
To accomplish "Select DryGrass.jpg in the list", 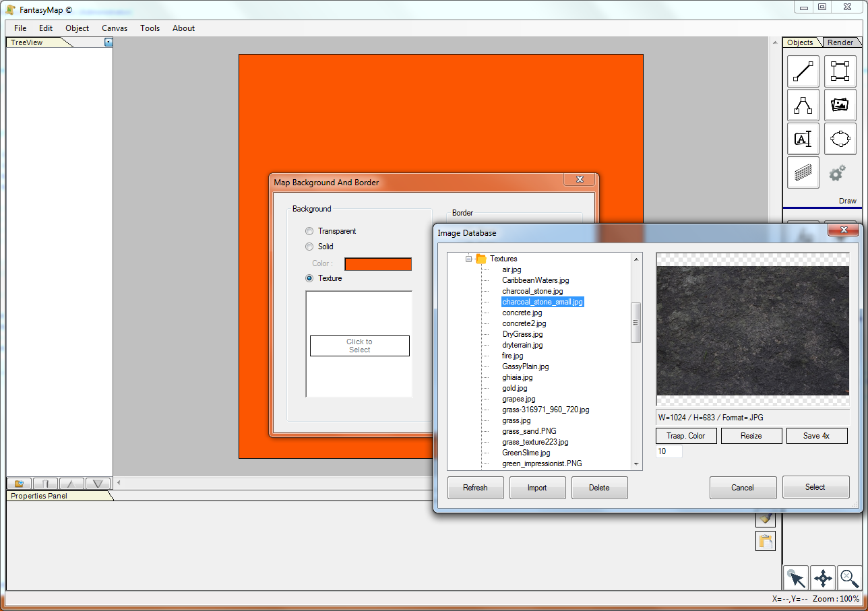I will point(522,334).
